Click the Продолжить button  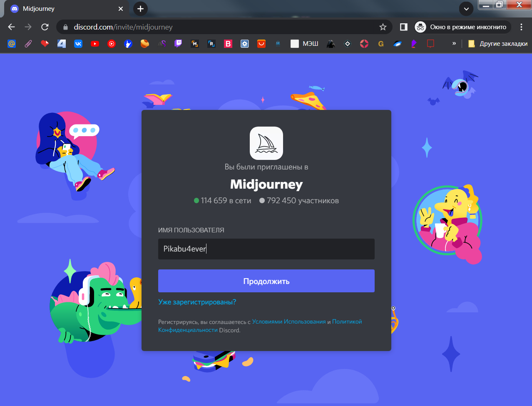click(266, 281)
